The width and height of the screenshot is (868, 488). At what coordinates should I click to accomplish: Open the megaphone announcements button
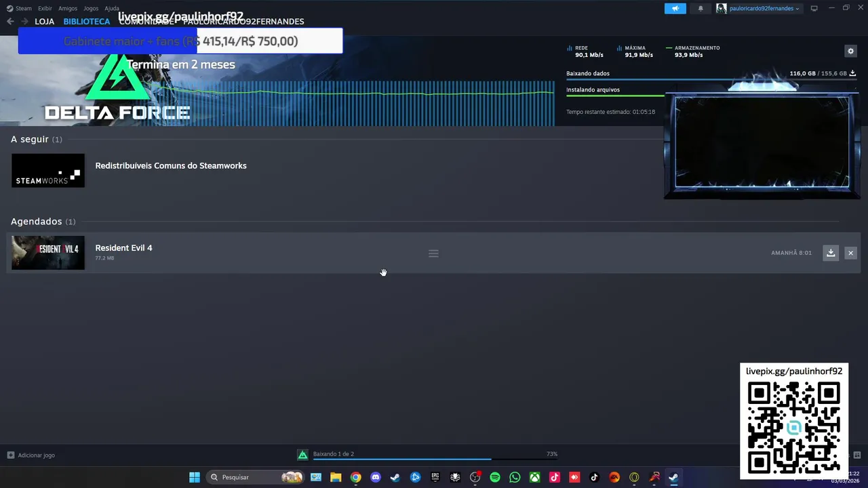click(675, 8)
